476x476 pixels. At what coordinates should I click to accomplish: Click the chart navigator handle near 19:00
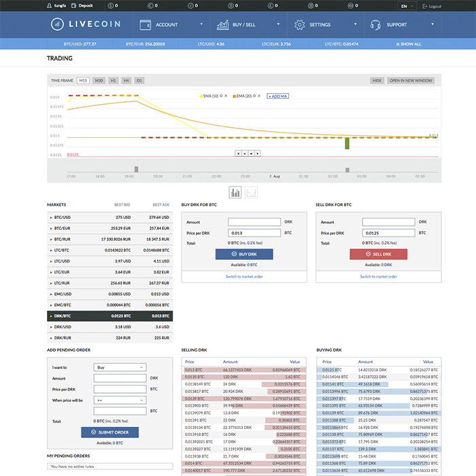pyautogui.click(x=136, y=169)
